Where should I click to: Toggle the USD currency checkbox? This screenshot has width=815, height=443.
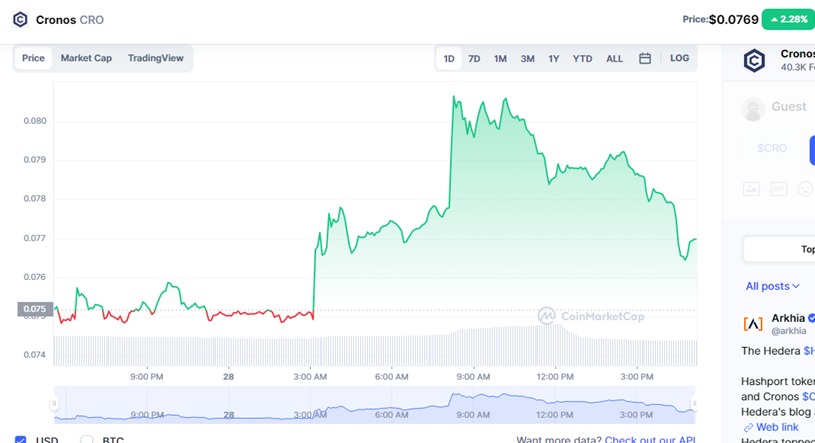tap(21, 439)
